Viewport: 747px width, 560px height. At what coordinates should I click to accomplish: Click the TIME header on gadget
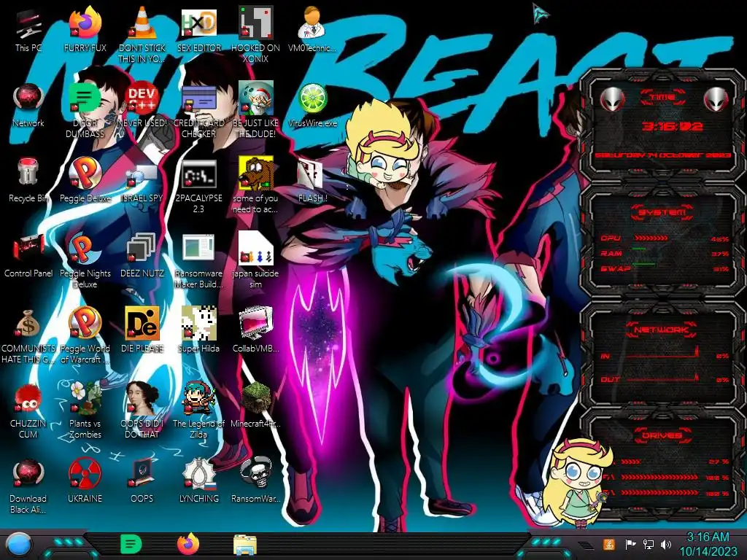tap(662, 97)
